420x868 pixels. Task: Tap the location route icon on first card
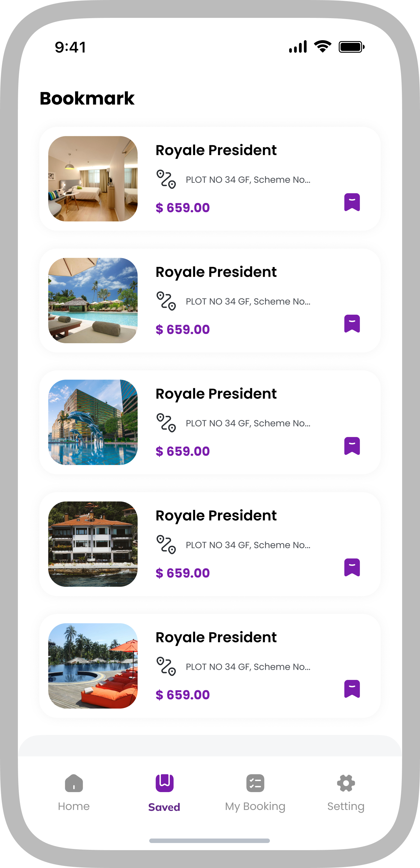pos(166,179)
